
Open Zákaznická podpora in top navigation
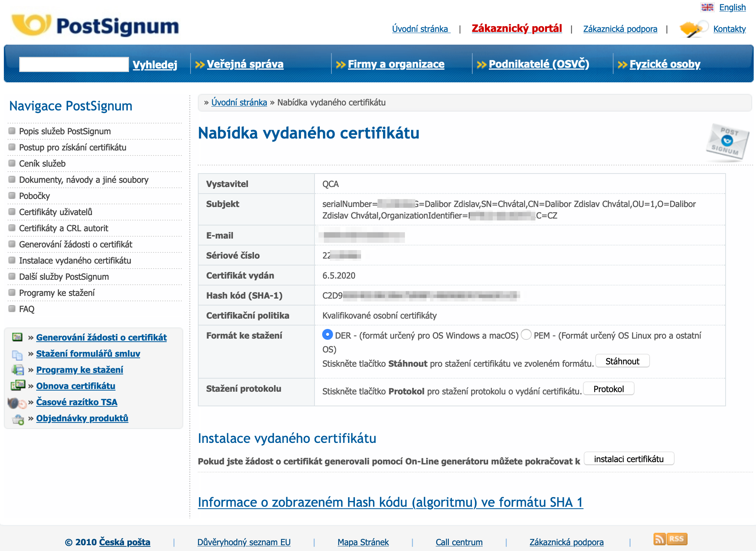point(620,29)
